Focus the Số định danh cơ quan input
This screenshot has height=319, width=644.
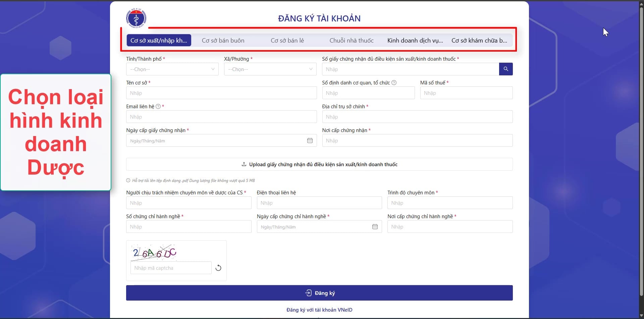368,93
